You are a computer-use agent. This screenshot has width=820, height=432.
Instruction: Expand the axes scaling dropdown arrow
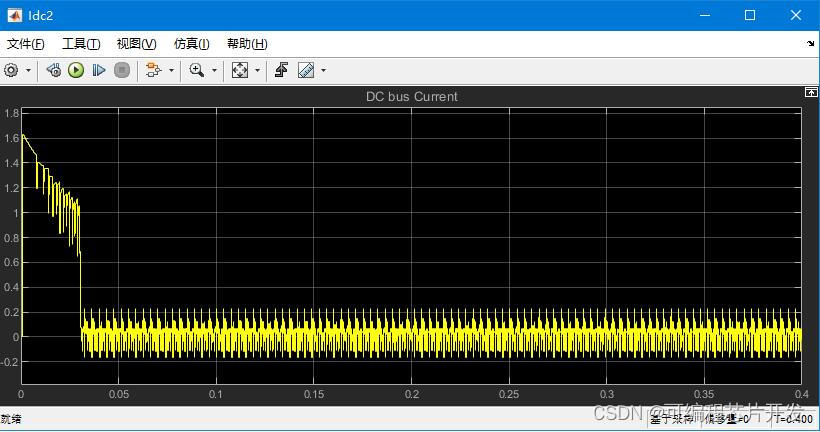pyautogui.click(x=257, y=70)
